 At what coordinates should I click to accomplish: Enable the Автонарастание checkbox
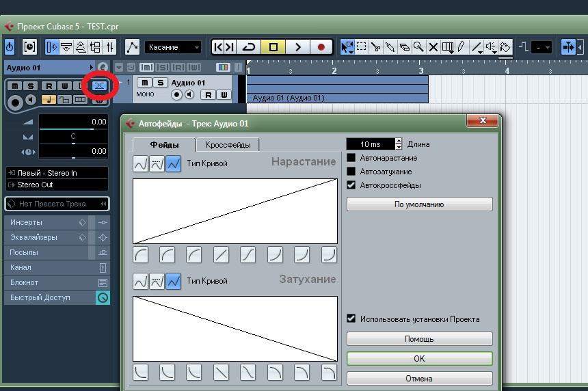tap(351, 158)
